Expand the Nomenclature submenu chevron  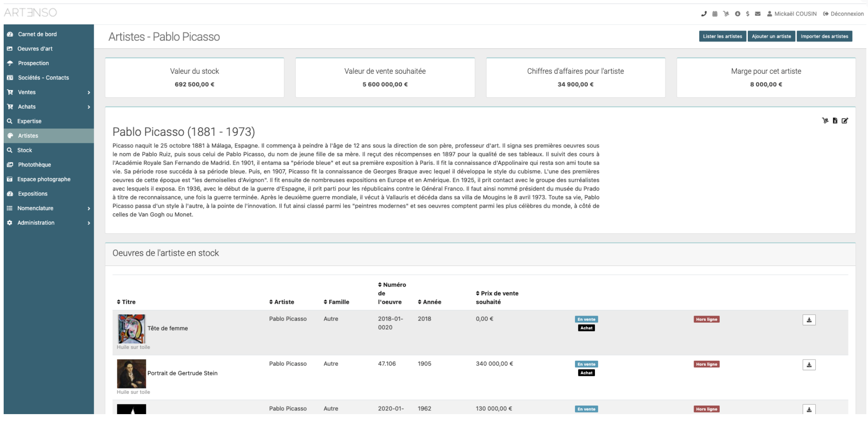coord(88,208)
